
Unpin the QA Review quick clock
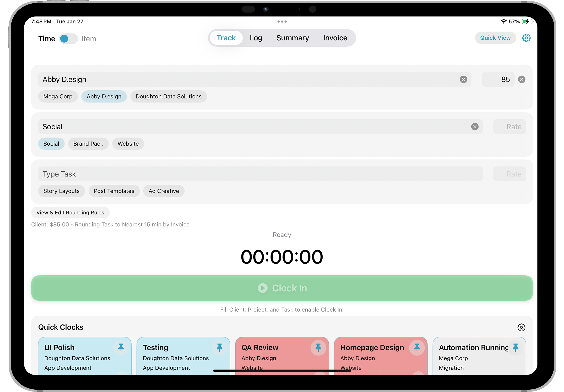point(319,347)
